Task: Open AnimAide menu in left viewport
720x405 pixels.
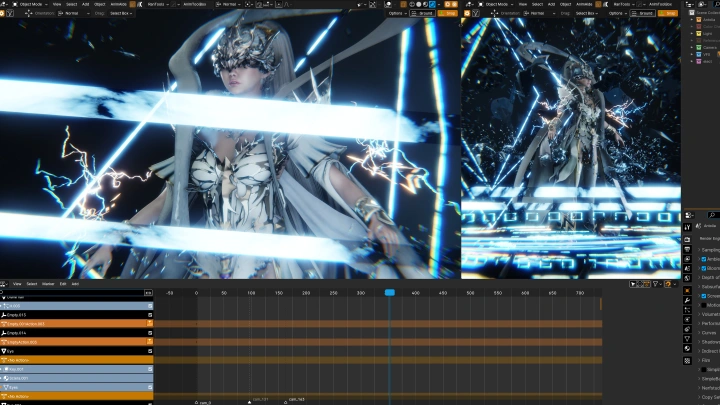Action: tap(118, 4)
